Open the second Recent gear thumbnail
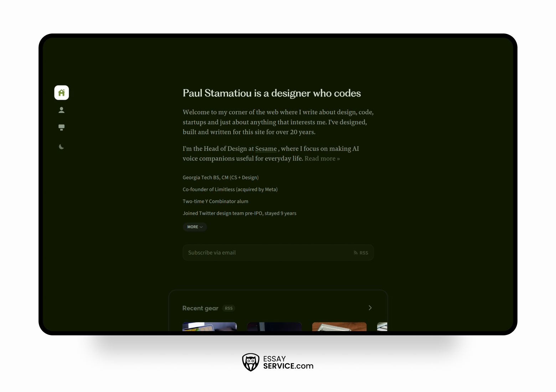Image resolution: width=556 pixels, height=392 pixels. pos(274,326)
